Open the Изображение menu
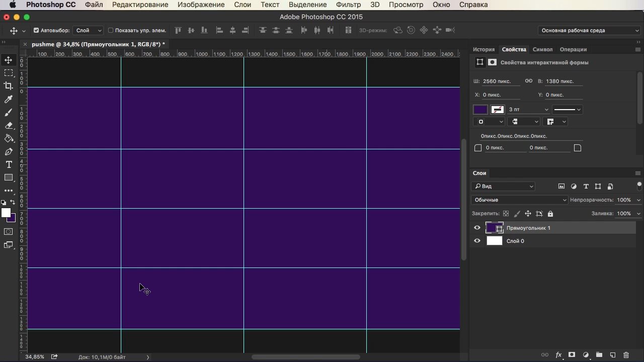644x362 pixels. (201, 5)
